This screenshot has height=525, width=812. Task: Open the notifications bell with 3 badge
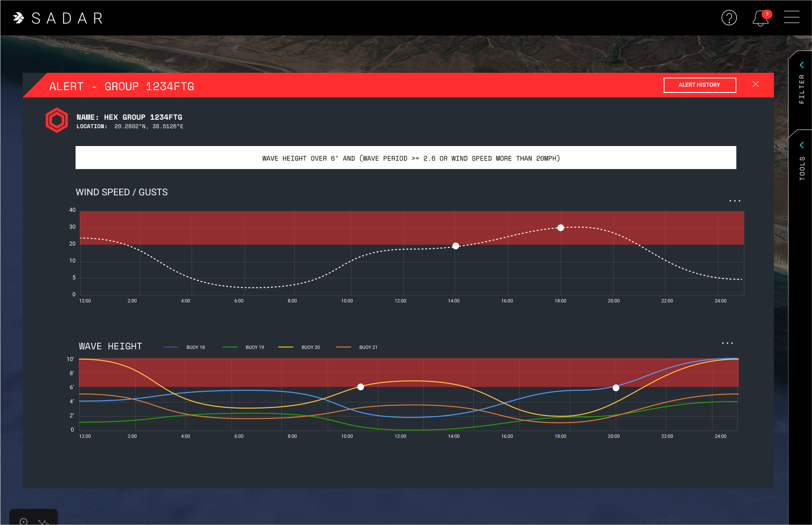tap(760, 18)
